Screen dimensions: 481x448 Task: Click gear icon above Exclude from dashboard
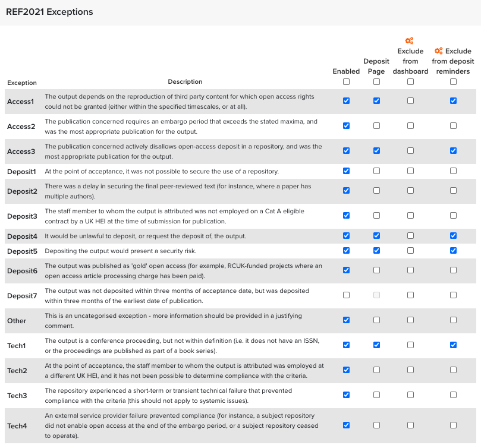409,41
